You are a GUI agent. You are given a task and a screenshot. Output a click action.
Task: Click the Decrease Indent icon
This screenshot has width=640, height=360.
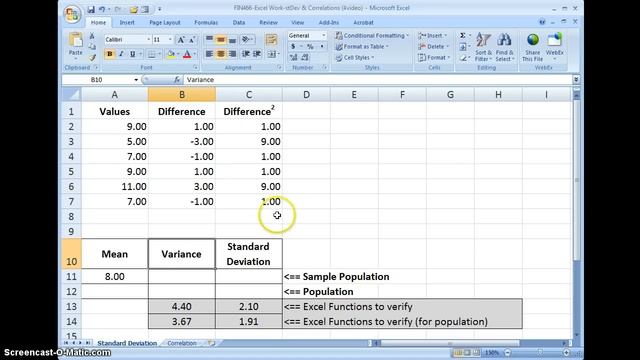coord(245,54)
